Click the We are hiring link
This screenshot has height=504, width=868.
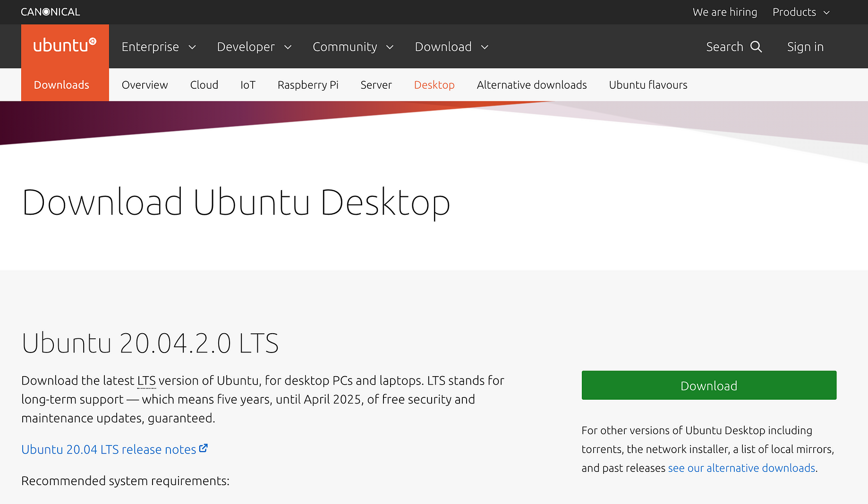click(725, 12)
